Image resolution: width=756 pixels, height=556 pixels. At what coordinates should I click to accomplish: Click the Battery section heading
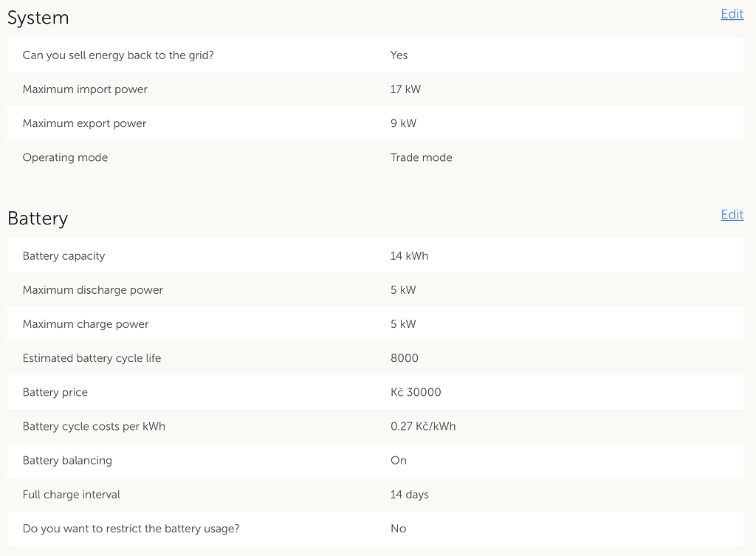[38, 219]
